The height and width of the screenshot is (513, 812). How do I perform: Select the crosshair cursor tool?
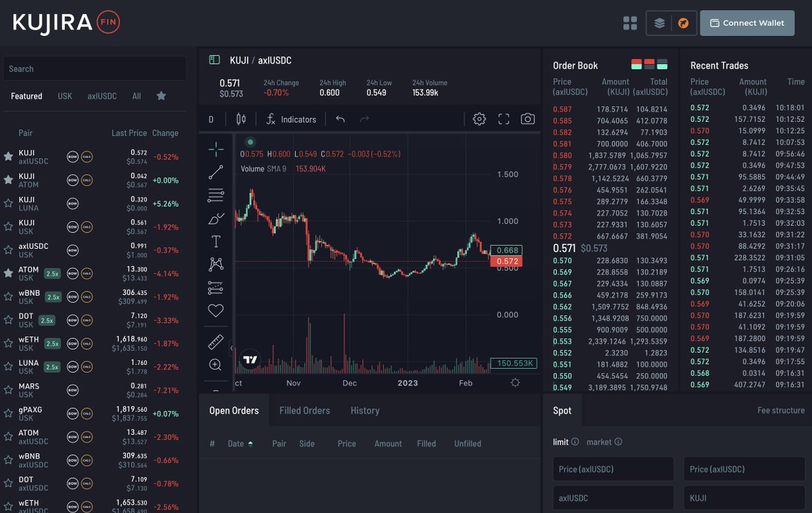tap(216, 149)
